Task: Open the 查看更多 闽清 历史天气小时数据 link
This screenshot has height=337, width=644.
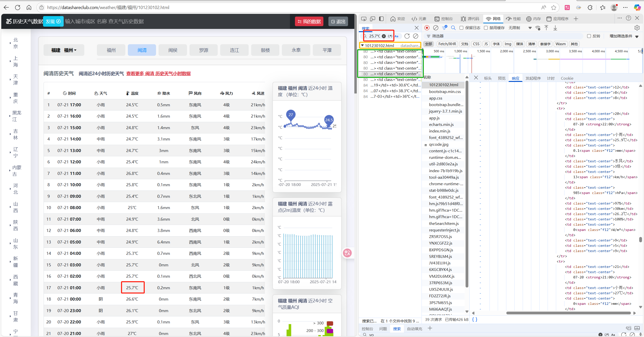Action: [158, 73]
